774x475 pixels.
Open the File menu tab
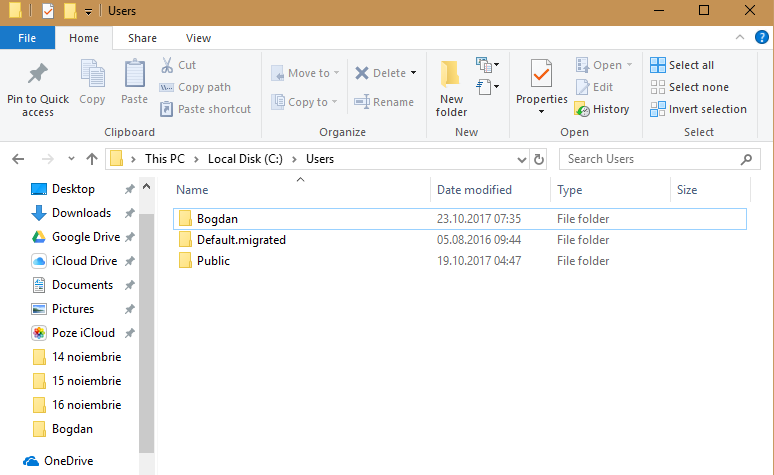pos(27,38)
